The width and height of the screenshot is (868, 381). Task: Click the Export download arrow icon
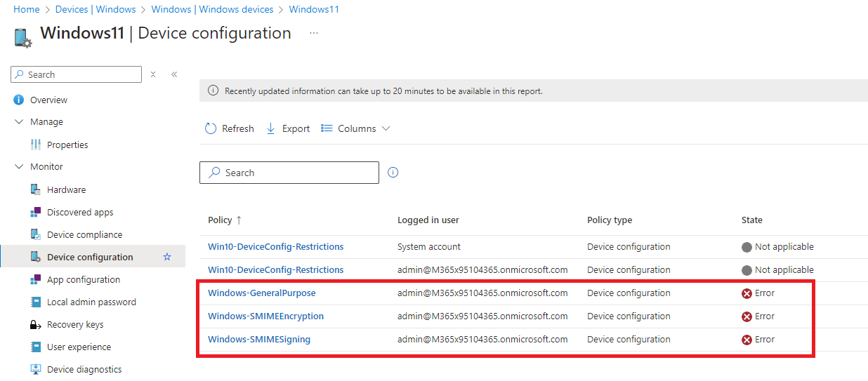pyautogui.click(x=270, y=128)
